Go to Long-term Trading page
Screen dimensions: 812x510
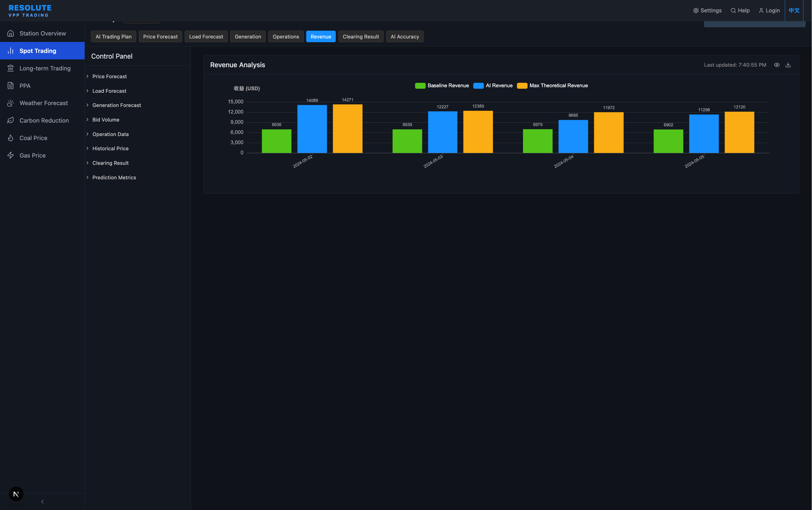pos(42,68)
